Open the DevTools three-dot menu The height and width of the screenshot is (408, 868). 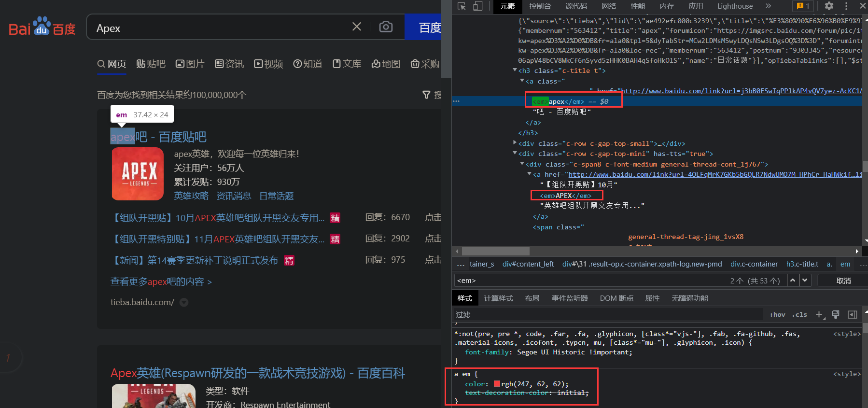click(x=846, y=6)
